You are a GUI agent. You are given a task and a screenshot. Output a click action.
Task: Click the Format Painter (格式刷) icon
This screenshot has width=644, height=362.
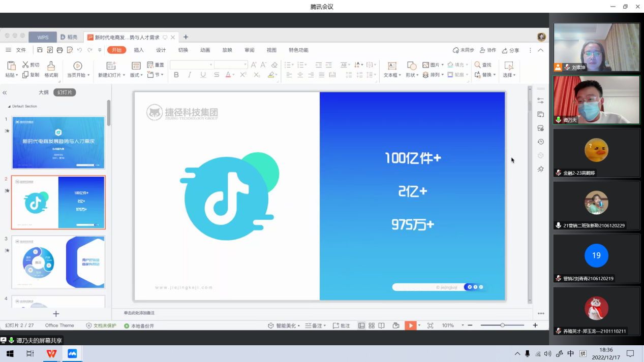[x=51, y=66]
